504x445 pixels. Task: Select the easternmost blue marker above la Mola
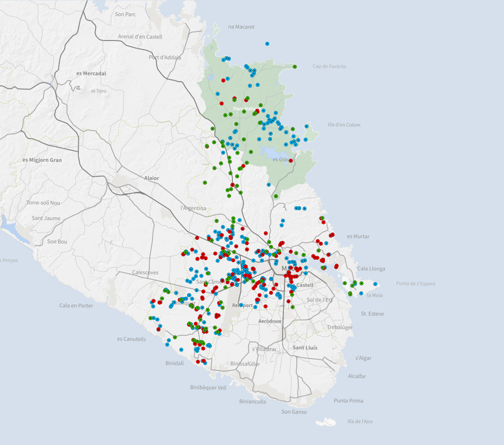pyautogui.click(x=375, y=284)
